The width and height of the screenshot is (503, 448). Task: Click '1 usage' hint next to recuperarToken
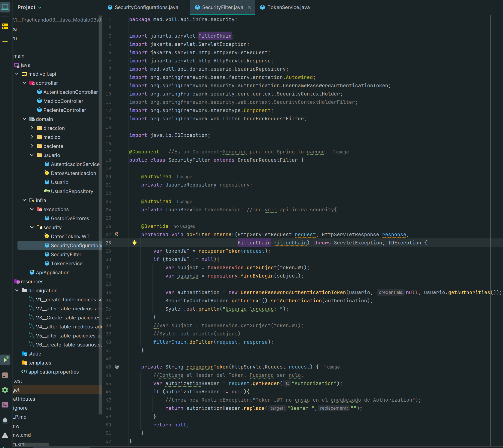332,367
